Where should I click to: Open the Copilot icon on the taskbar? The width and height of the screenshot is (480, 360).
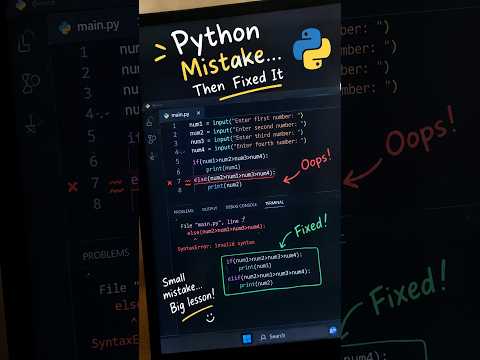click(333, 331)
